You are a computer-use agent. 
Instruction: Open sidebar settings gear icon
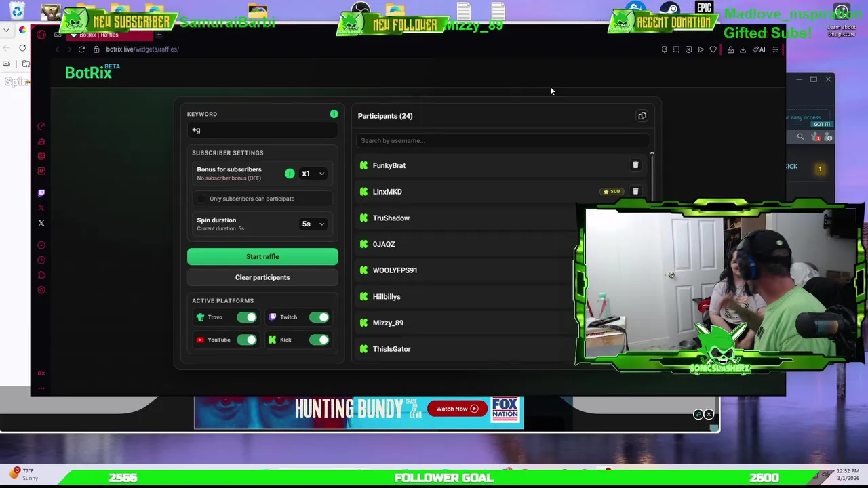(x=41, y=290)
